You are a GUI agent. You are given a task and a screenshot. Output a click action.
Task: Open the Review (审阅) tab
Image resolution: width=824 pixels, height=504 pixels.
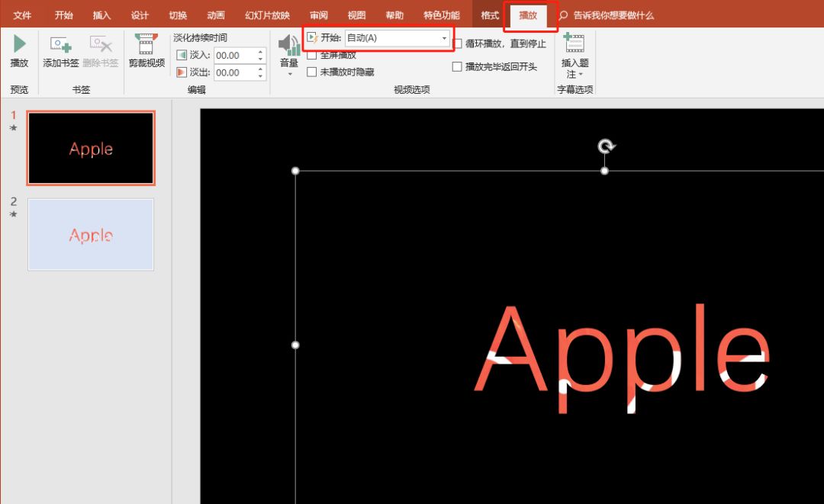[319, 15]
